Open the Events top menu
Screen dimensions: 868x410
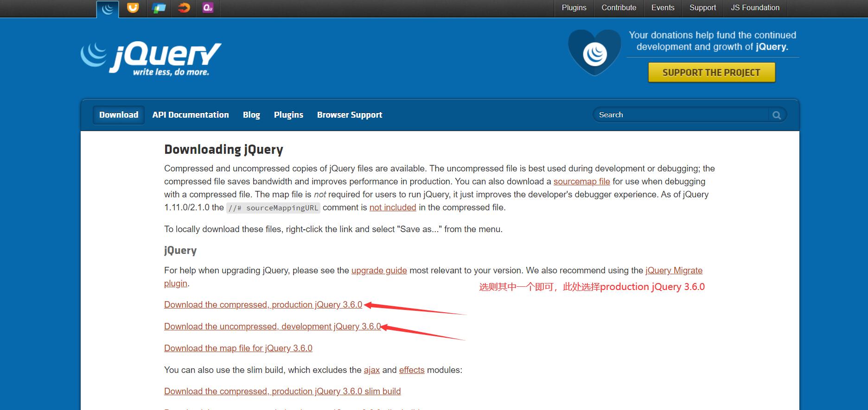663,8
